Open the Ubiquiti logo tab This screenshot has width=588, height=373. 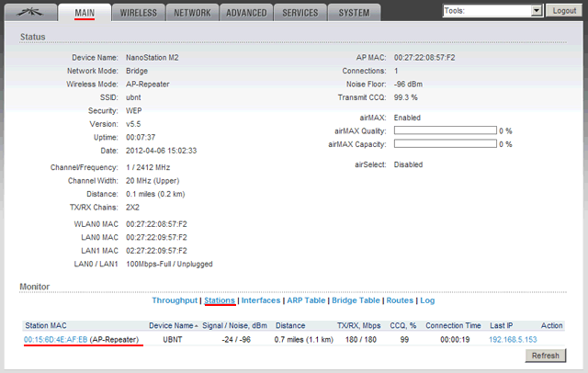click(30, 12)
